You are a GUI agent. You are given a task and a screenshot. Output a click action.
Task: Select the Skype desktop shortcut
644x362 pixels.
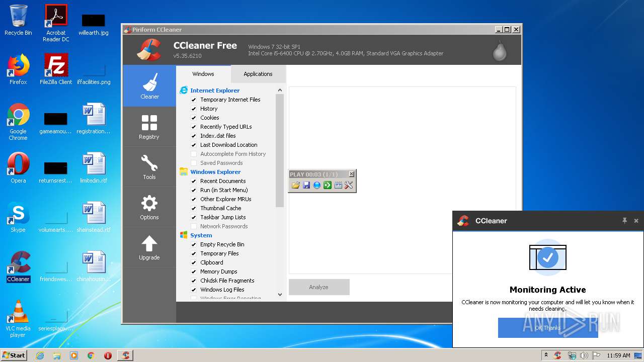tap(18, 217)
